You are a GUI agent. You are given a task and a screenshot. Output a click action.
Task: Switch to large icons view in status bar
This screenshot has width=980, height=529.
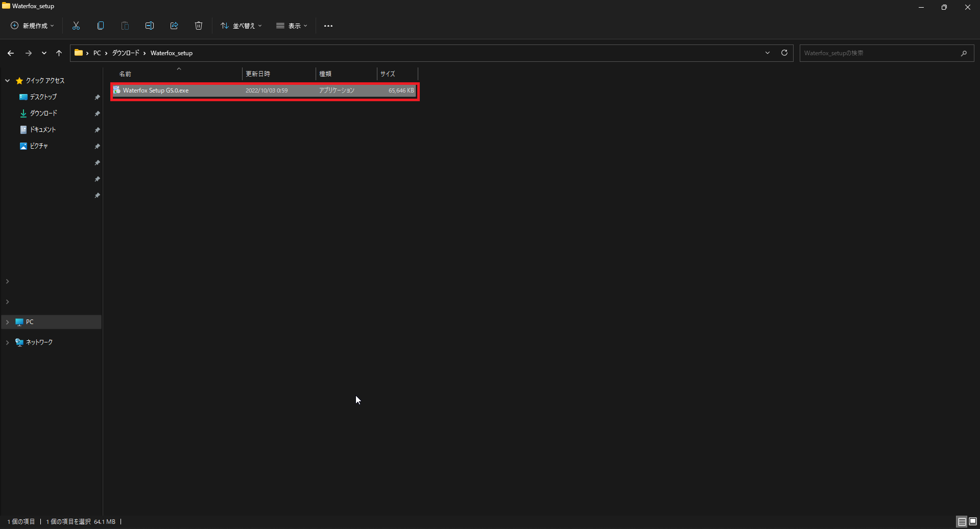[973, 522]
